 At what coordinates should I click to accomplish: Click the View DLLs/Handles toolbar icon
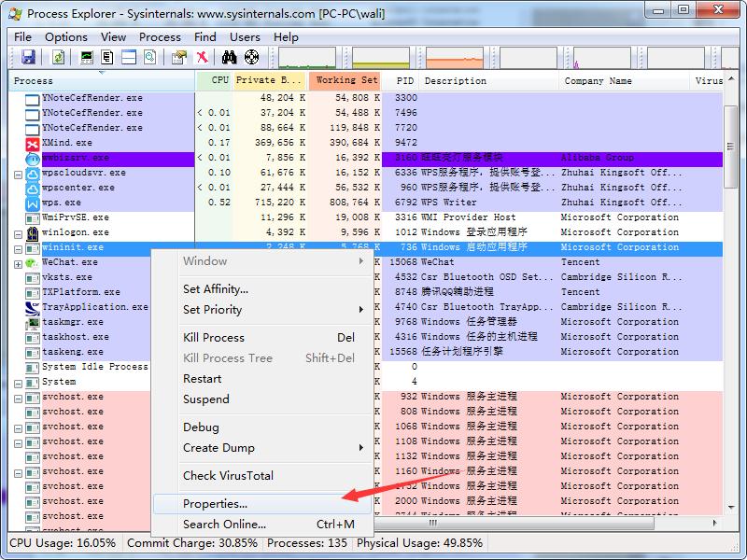pos(149,57)
